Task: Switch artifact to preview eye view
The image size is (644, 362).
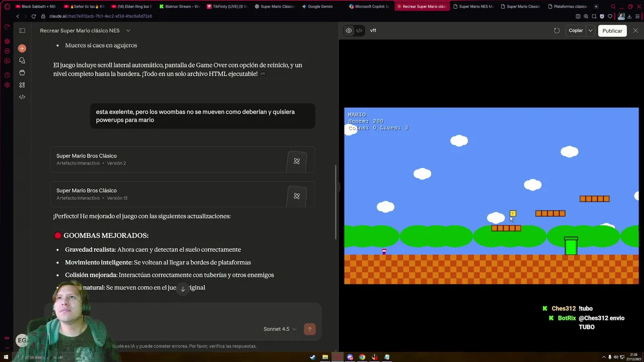Action: pos(349,31)
